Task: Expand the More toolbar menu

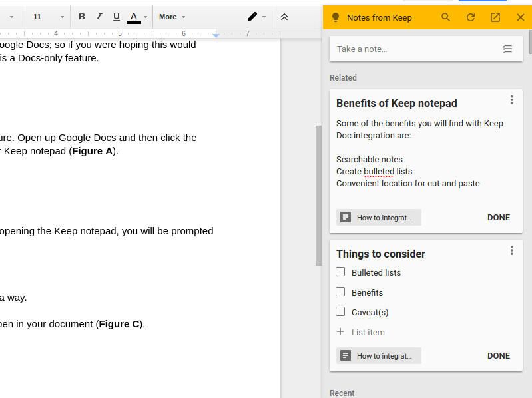Action: [172, 17]
